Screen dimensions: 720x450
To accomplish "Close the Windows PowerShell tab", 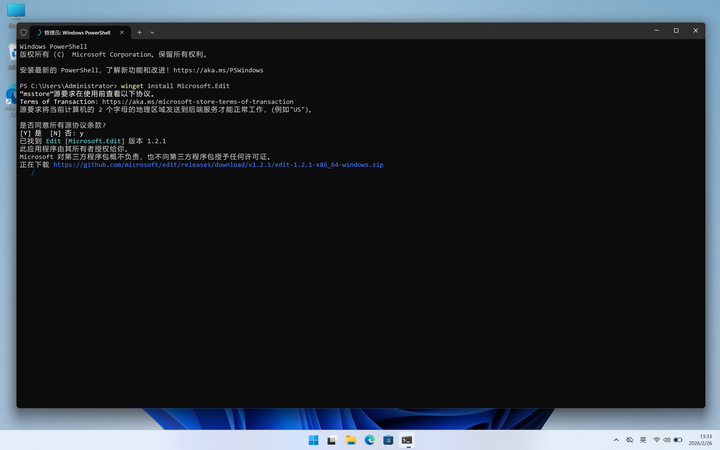I will pyautogui.click(x=122, y=33).
